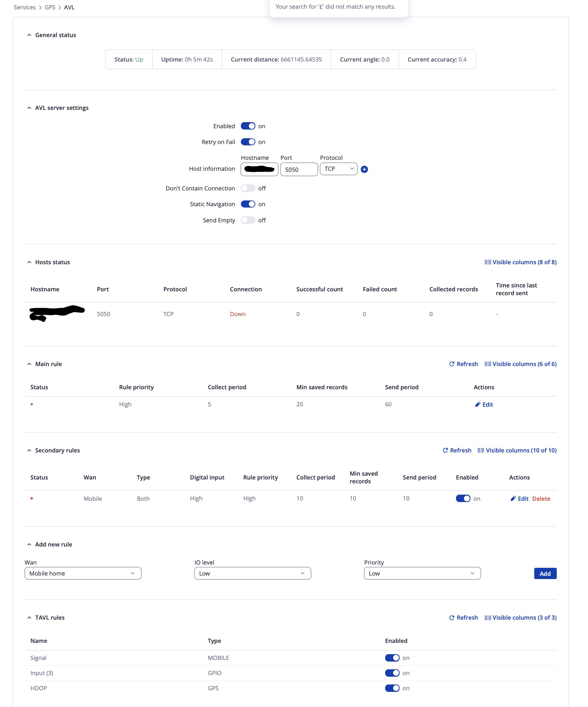Refresh the Secondary rules table
Image resolution: width=588 pixels, height=707 pixels.
[x=457, y=450]
